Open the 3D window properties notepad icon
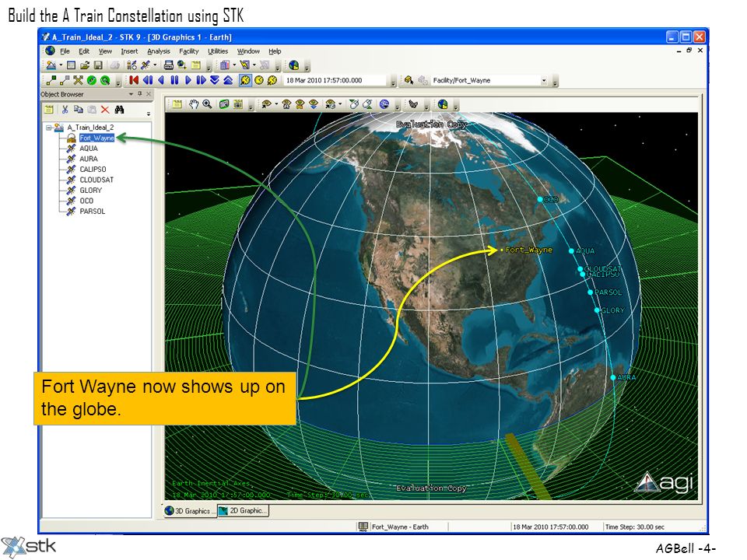This screenshot has width=747, height=560. tap(177, 104)
